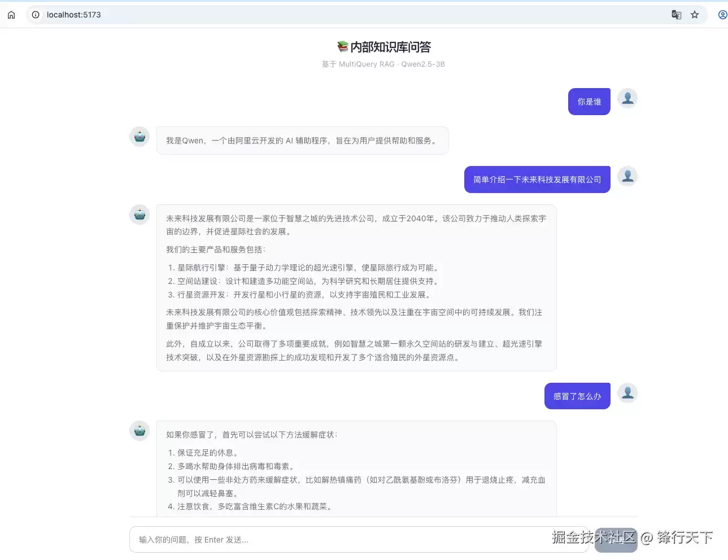Viewport: 728px width, 560px height.
Task: Click the 我是Qwen assistant reply
Action: 302,141
